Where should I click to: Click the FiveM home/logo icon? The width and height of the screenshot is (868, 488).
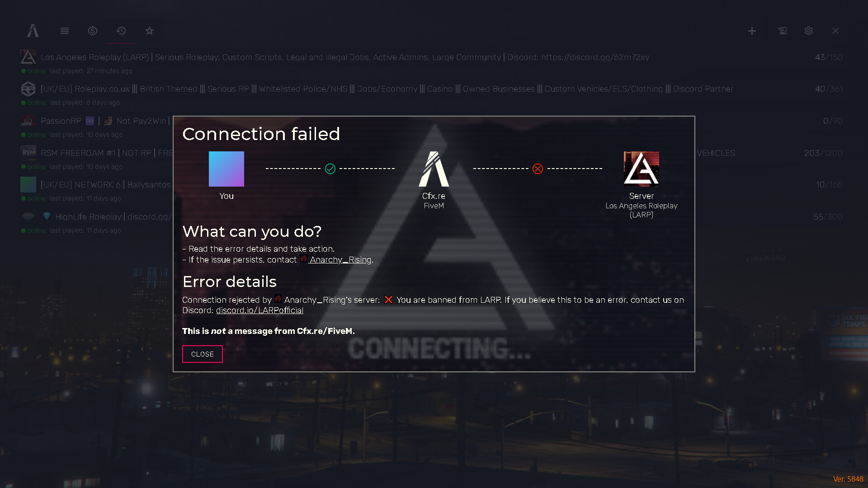pyautogui.click(x=33, y=30)
